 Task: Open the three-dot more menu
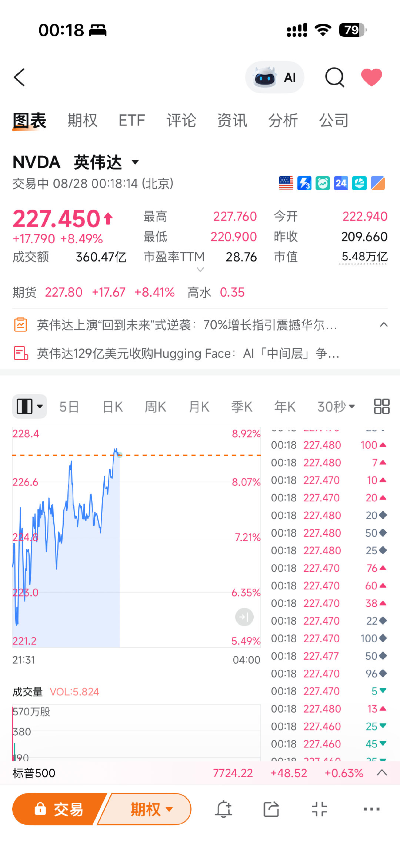pyautogui.click(x=371, y=809)
